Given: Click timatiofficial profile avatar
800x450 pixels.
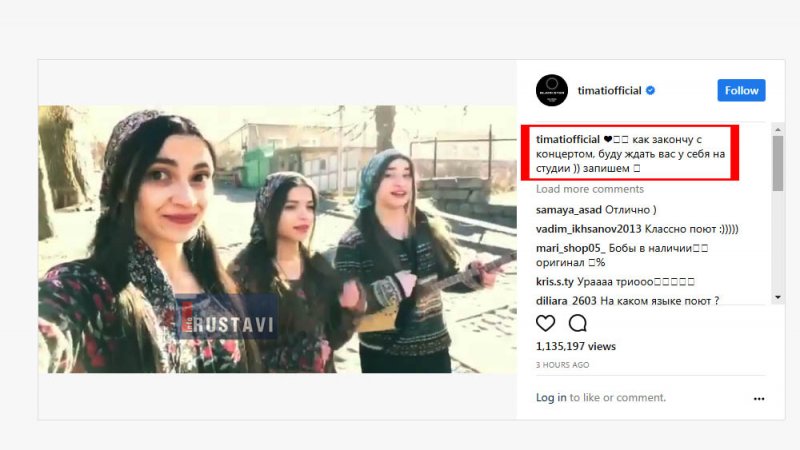Looking at the screenshot, I should (552, 90).
